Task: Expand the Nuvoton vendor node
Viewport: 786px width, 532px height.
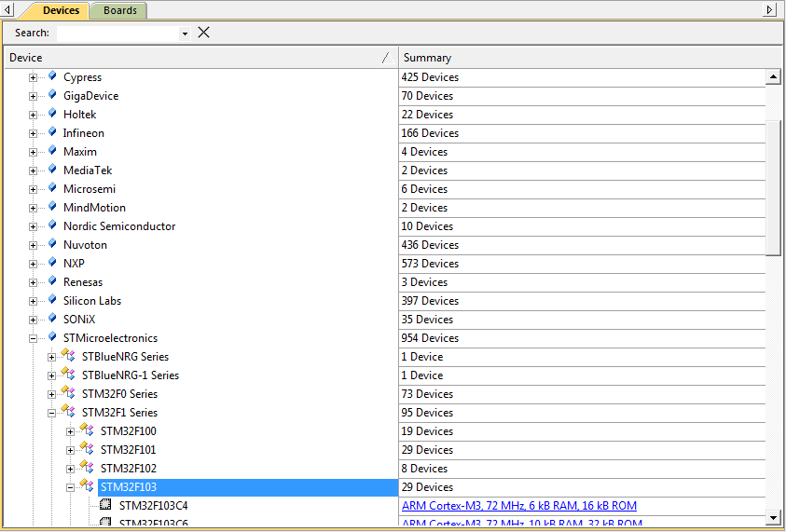Action: click(33, 245)
